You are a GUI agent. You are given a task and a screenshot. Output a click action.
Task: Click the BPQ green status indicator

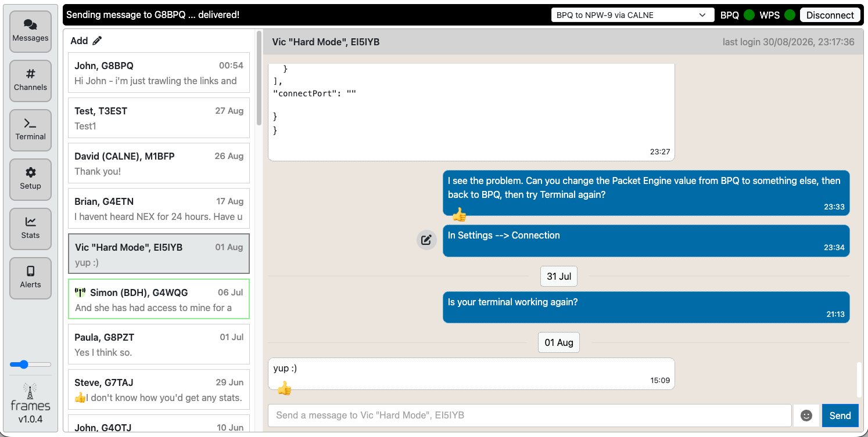(x=749, y=15)
